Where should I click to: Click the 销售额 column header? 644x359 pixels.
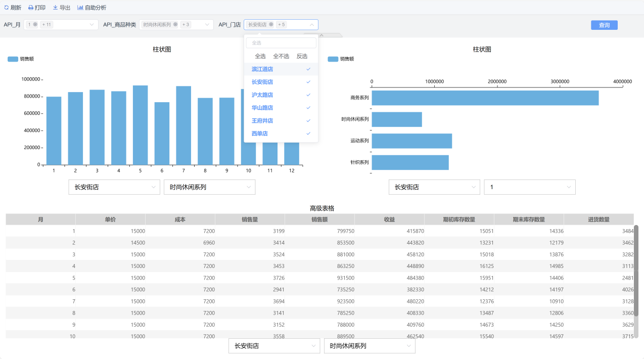(319, 219)
